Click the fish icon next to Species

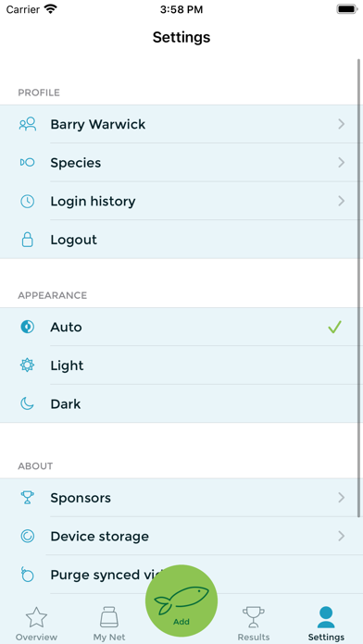(x=27, y=163)
